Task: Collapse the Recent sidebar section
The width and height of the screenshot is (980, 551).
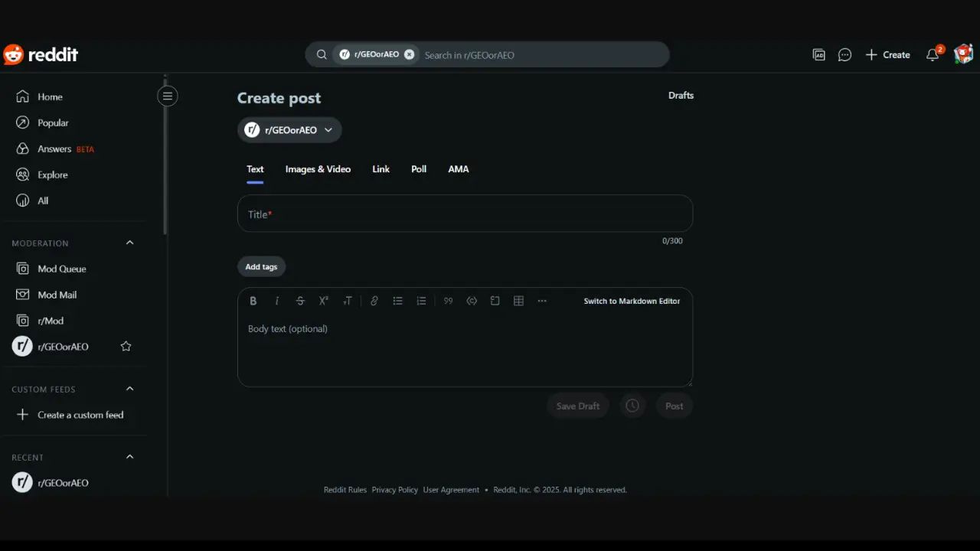Action: click(x=129, y=457)
